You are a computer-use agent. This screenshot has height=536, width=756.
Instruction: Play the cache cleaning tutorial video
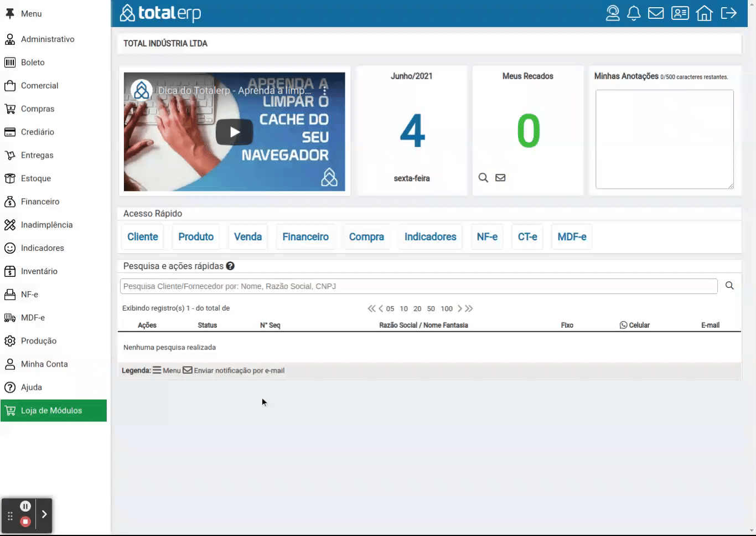tap(235, 132)
